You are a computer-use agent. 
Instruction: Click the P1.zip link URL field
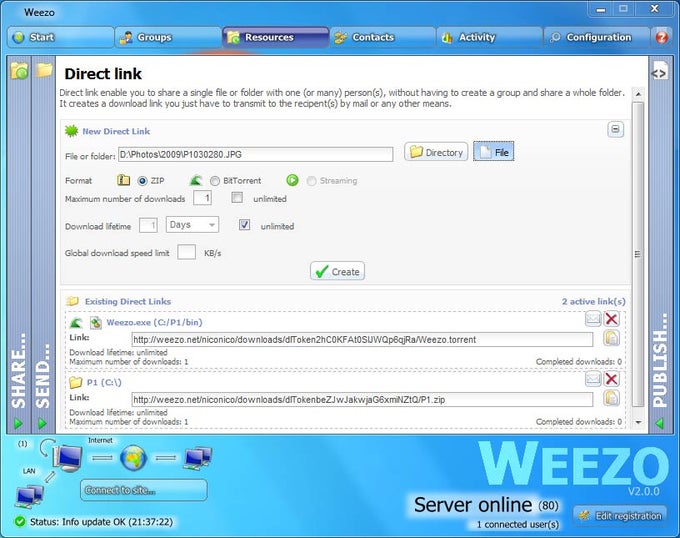coord(362,400)
